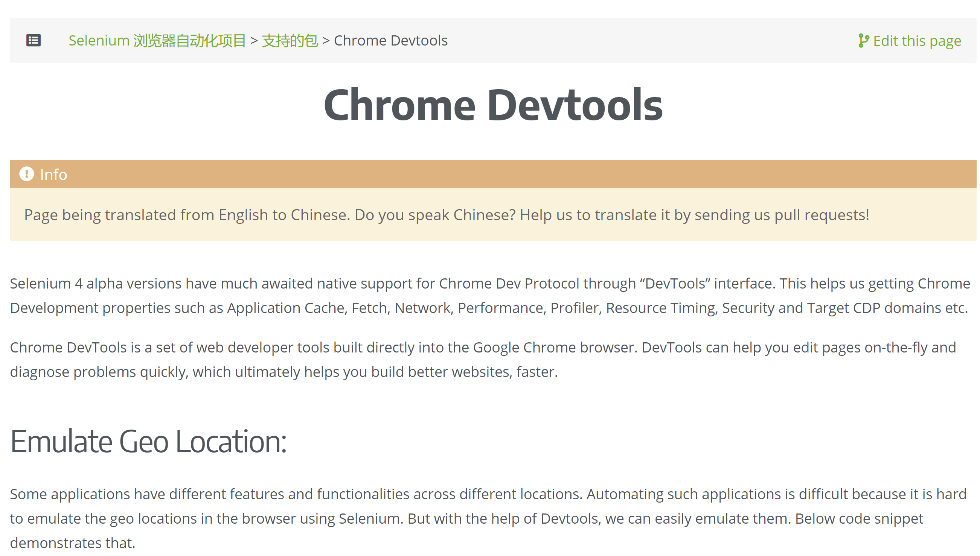980x556 pixels.
Task: Click Chrome Devtools breadcrumb text
Action: 390,41
